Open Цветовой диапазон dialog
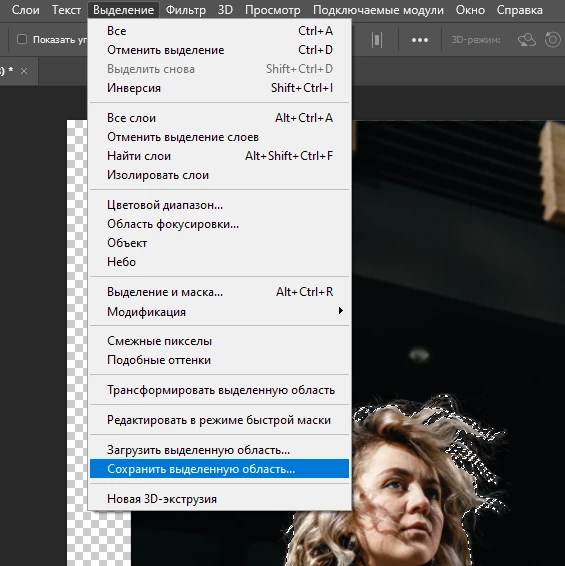565x566 pixels. pyautogui.click(x=220, y=205)
